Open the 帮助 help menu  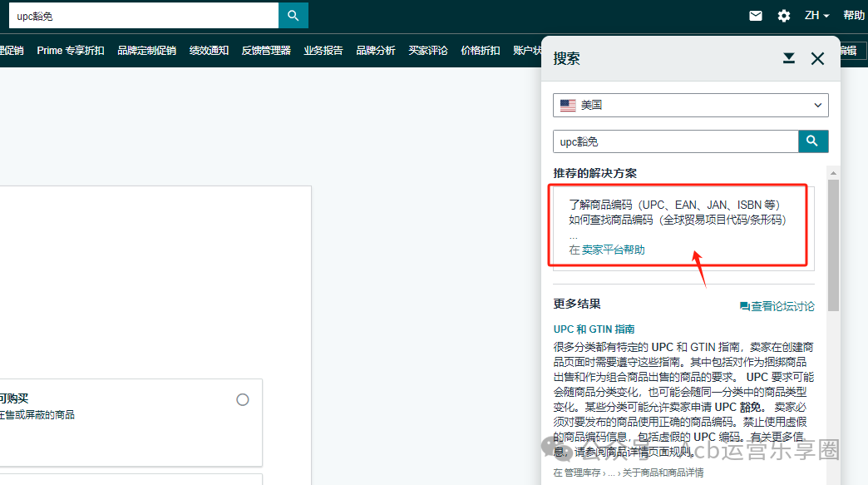pos(854,16)
